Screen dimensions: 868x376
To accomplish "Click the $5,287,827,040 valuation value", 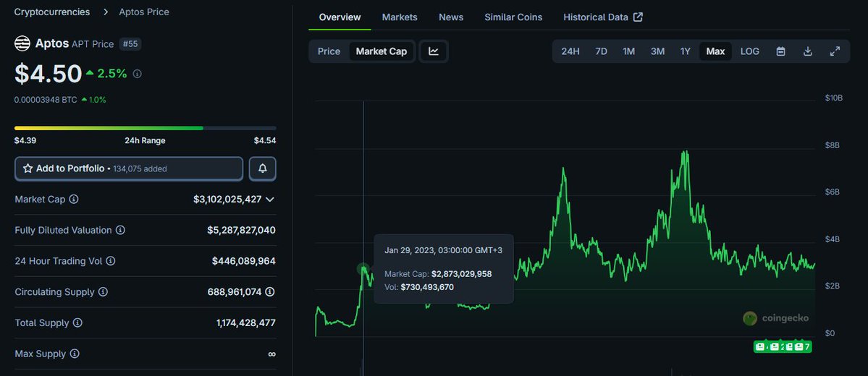I will [241, 230].
